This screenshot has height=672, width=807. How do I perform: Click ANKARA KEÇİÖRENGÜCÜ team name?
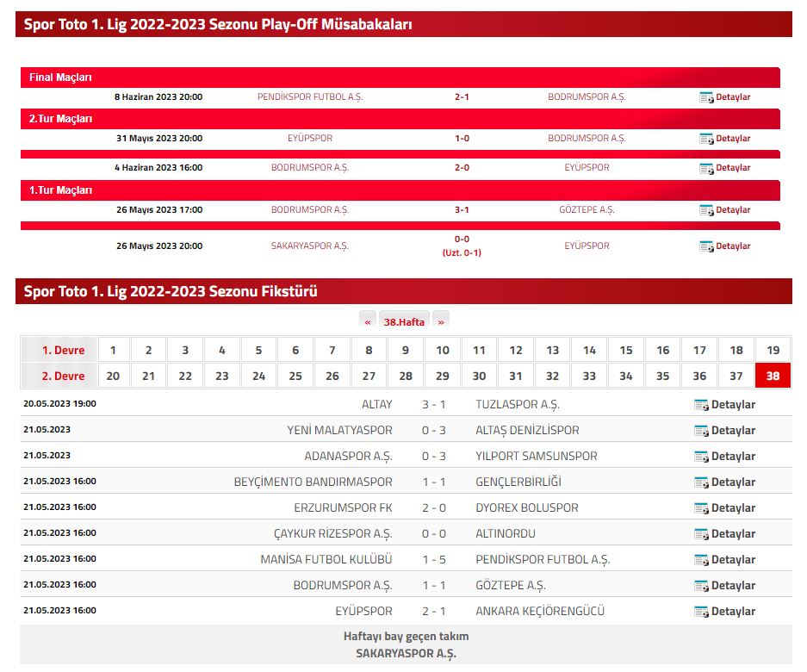[540, 611]
